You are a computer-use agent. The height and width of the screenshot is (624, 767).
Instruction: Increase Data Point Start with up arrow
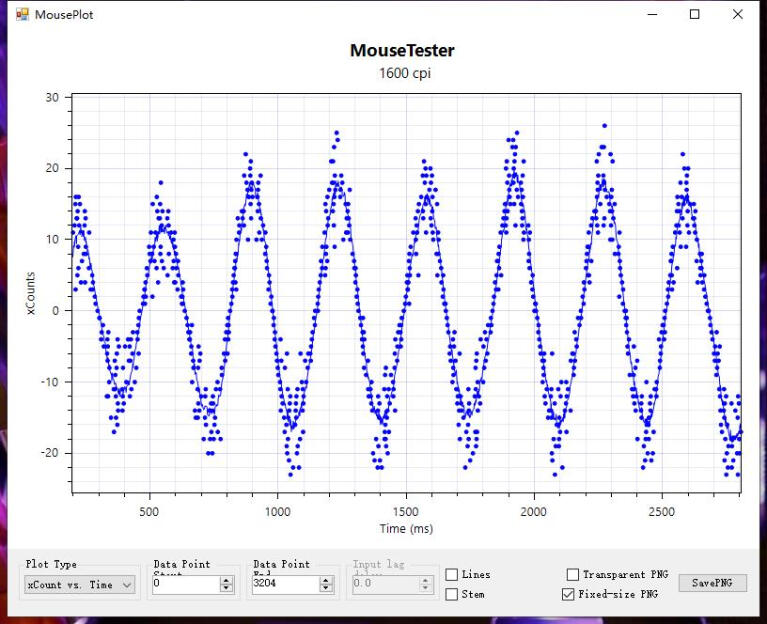click(x=226, y=581)
